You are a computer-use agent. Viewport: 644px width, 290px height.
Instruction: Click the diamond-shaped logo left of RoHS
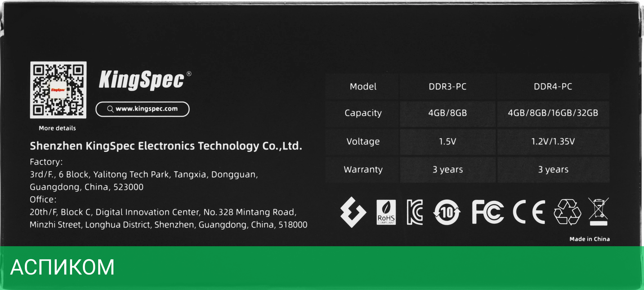pos(353,212)
